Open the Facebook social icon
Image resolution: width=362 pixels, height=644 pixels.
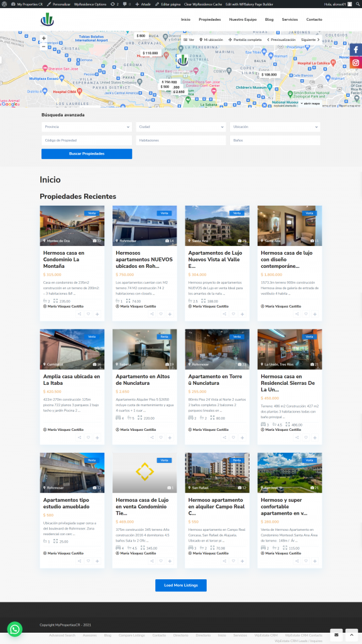coord(356,50)
